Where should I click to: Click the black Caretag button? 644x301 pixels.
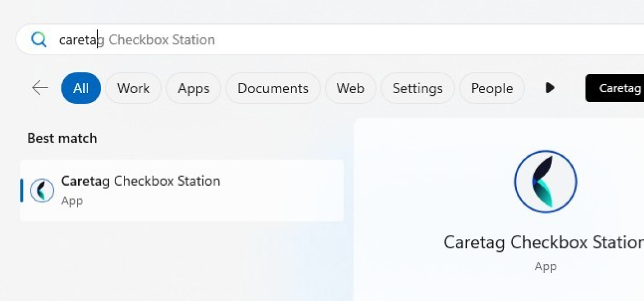615,88
